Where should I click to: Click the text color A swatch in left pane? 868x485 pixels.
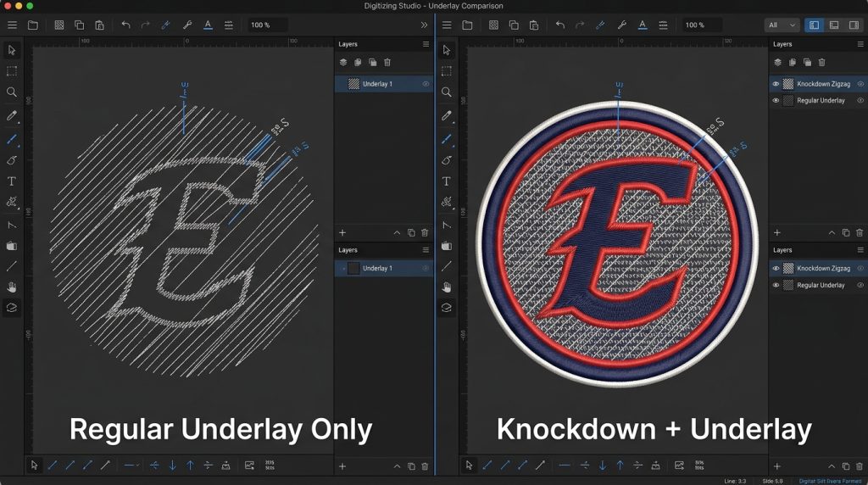tap(209, 25)
